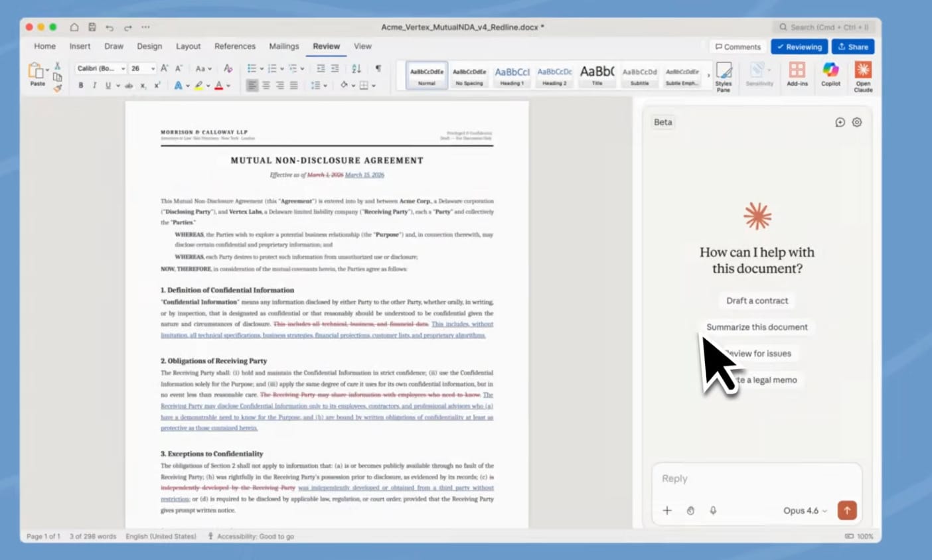Increase font size with the larger A
932x560 pixels.
(x=165, y=68)
